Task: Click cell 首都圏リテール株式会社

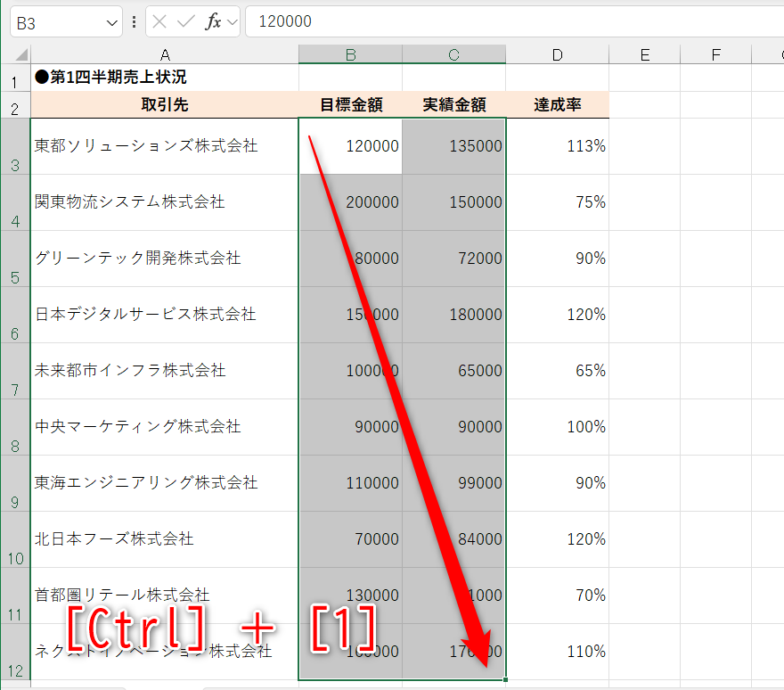Action: 165,596
